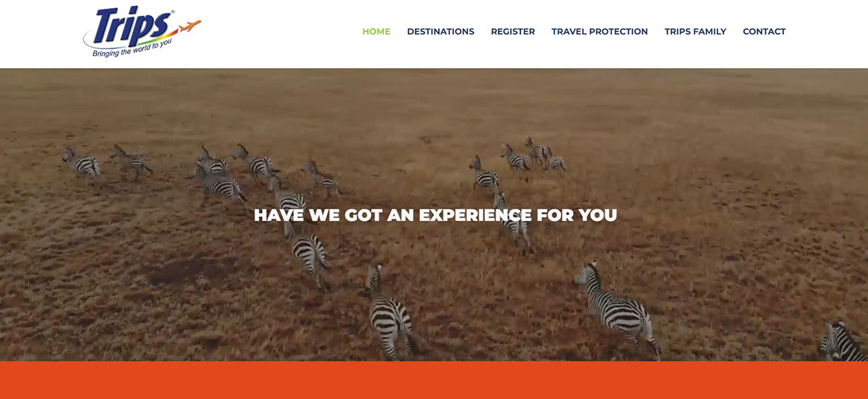This screenshot has height=399, width=868.
Task: Open the DESTINATIONS menu item
Action: [x=441, y=31]
